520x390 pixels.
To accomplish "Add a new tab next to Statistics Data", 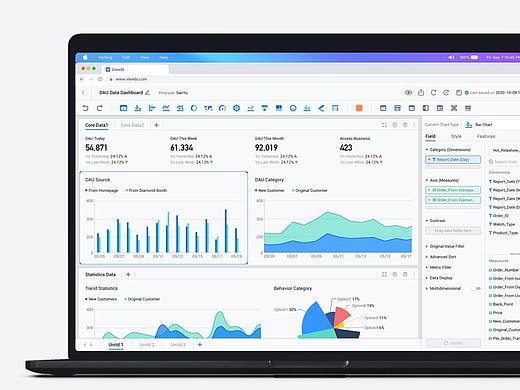I will 128,274.
